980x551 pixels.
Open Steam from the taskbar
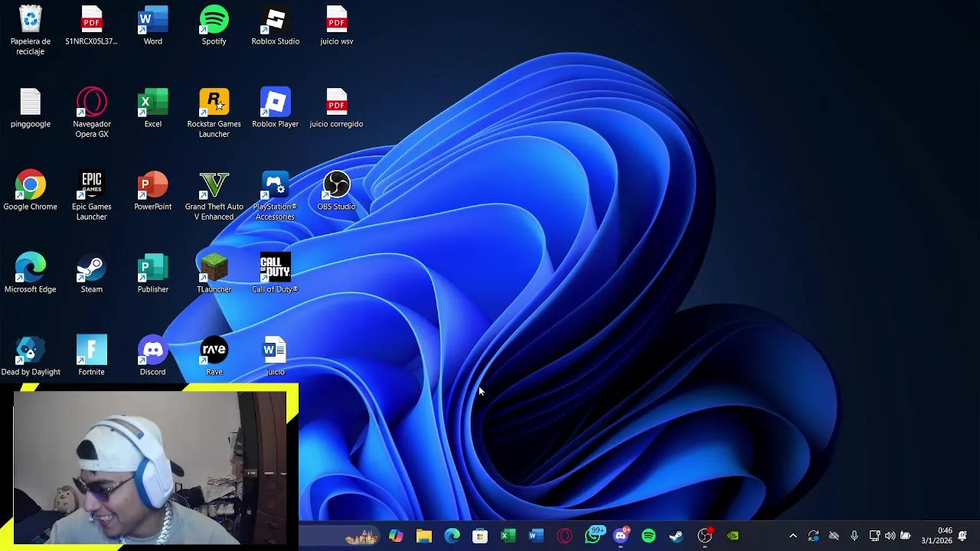676,536
